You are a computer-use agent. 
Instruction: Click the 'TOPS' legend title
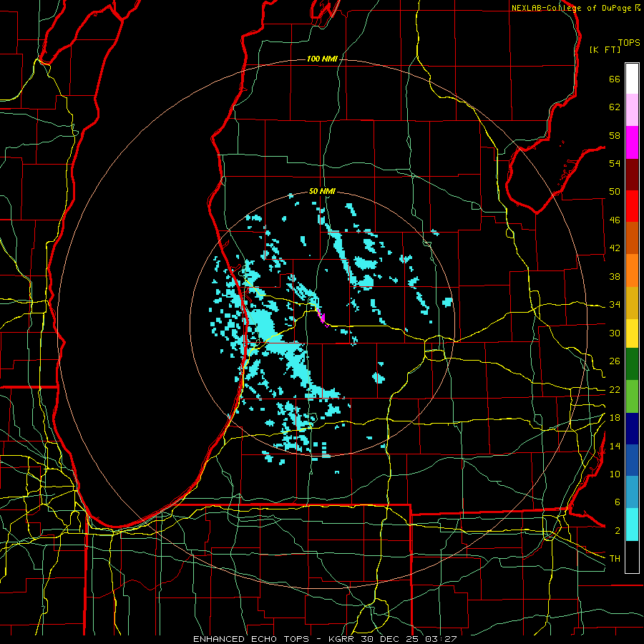pos(629,42)
